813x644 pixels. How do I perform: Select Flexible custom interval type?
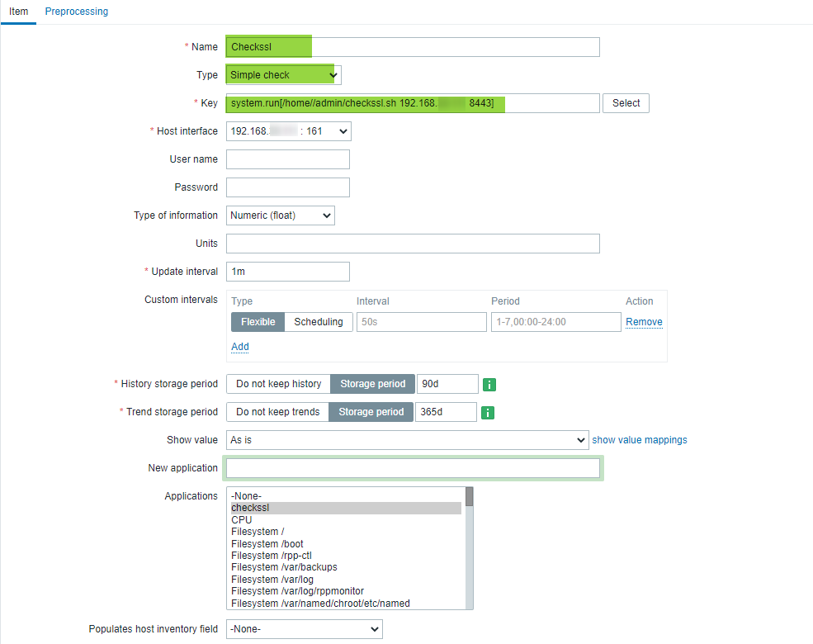pyautogui.click(x=258, y=322)
